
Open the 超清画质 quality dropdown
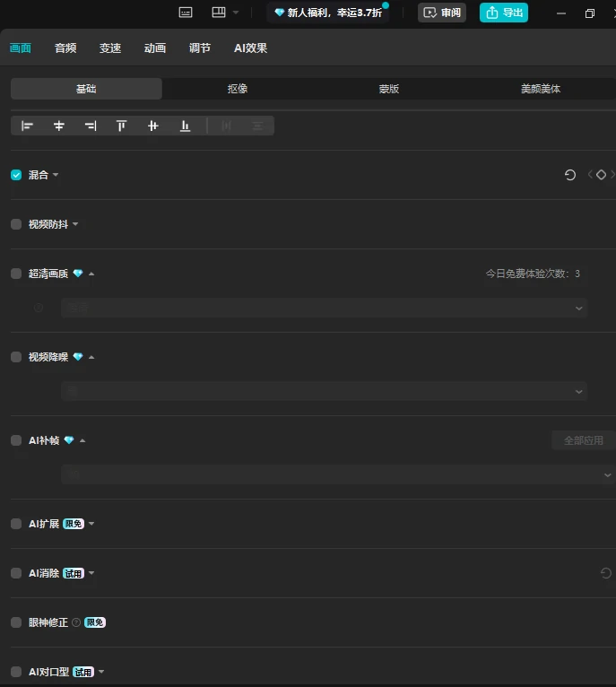click(325, 308)
